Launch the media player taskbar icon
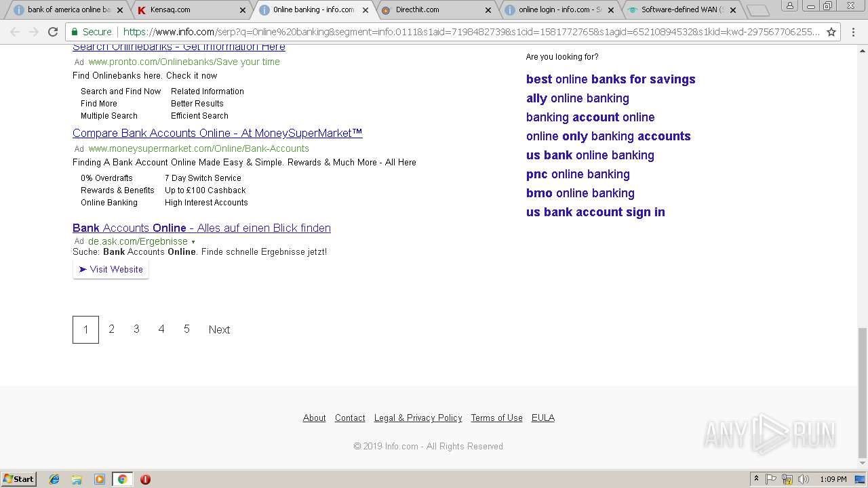Screen dimensions: 868x488 pyautogui.click(x=100, y=479)
